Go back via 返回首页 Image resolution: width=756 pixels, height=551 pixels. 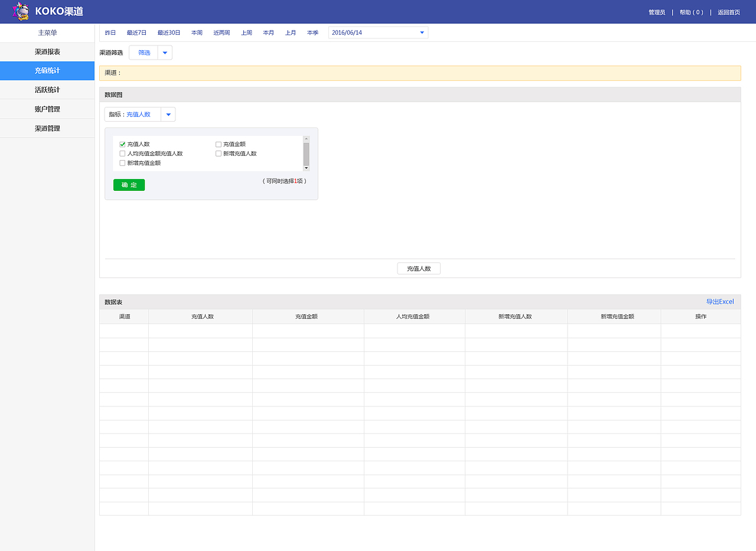729,12
